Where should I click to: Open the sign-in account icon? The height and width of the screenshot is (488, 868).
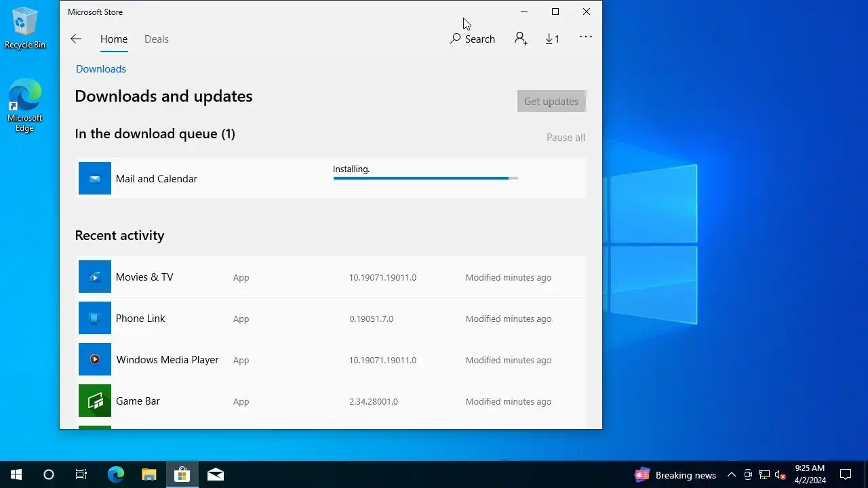click(521, 39)
